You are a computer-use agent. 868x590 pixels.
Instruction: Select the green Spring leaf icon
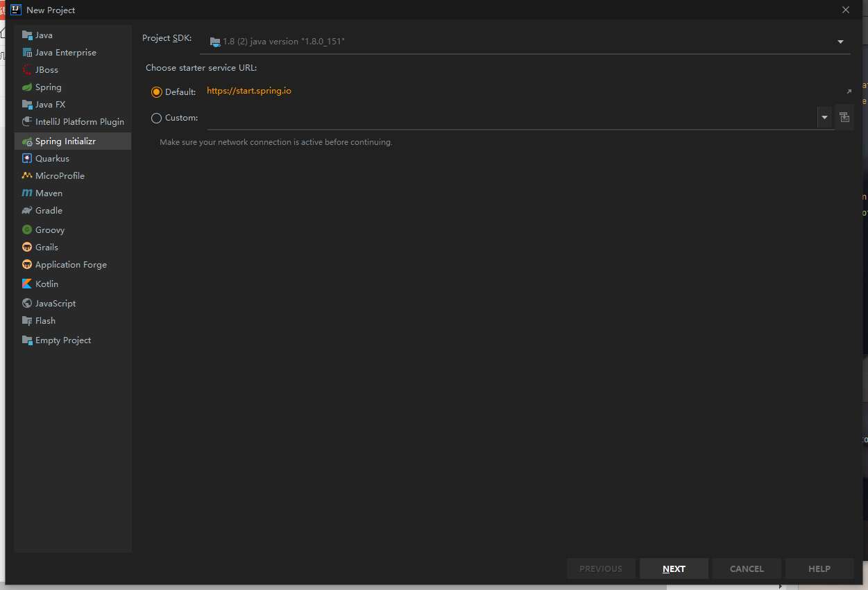click(27, 87)
